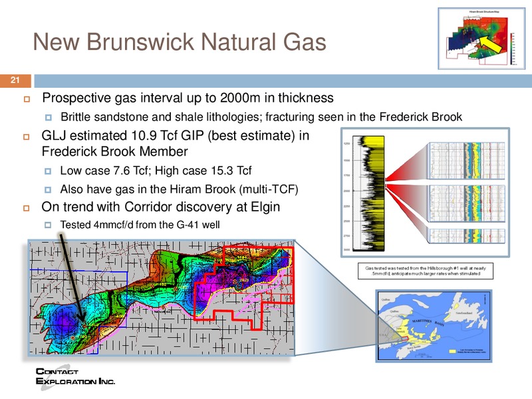The width and height of the screenshot is (532, 399).
Task: Click the slide title New Brunswick Natural Gas
Action: coord(180,42)
